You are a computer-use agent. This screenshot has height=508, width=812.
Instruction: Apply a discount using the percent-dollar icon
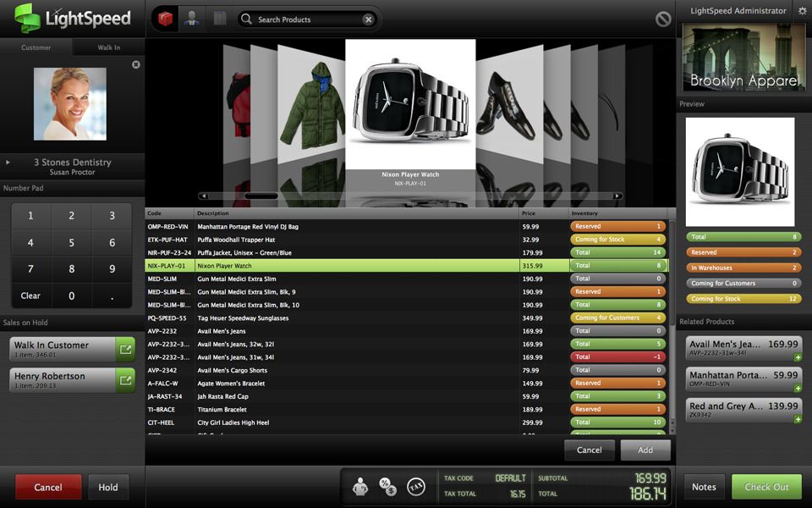click(387, 485)
